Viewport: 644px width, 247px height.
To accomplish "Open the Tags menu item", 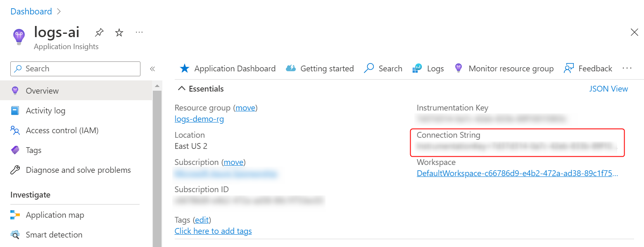I will pos(76,150).
